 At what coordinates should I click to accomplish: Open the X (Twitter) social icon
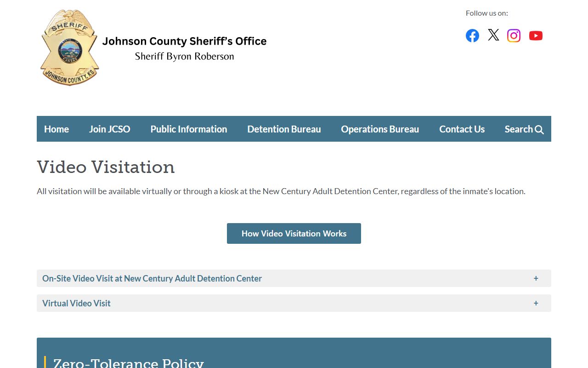(493, 35)
